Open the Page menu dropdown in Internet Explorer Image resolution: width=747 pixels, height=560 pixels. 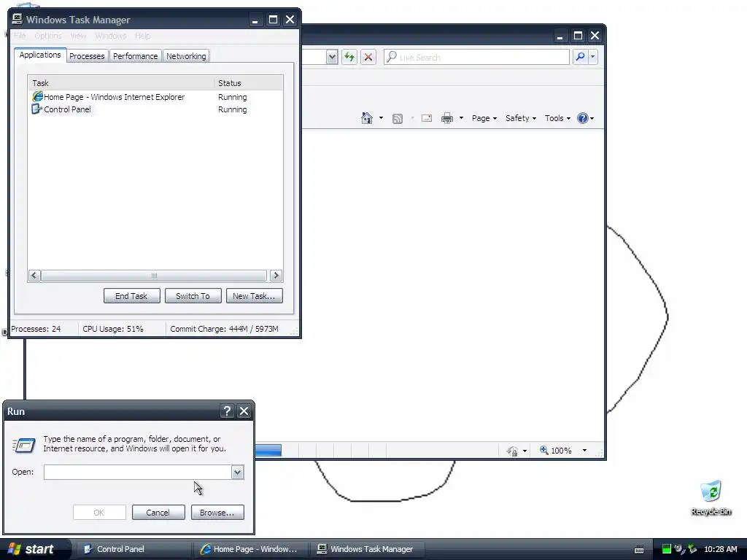484,118
